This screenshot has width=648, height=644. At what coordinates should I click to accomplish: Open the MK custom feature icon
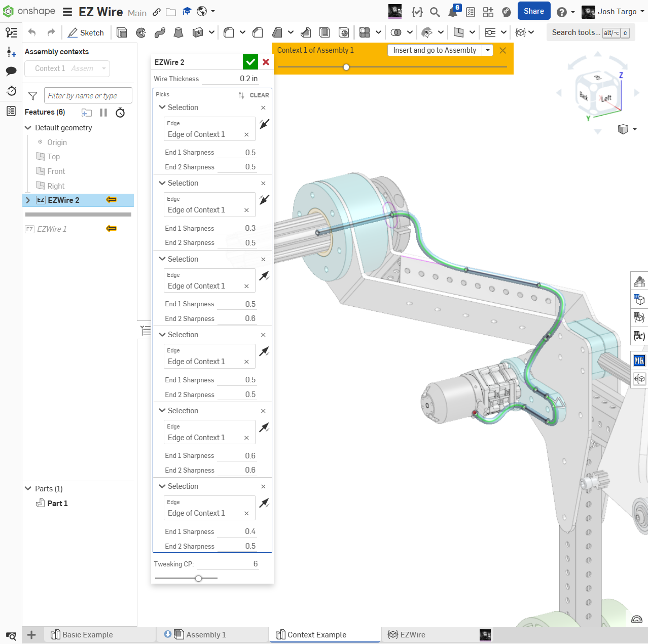coord(639,361)
